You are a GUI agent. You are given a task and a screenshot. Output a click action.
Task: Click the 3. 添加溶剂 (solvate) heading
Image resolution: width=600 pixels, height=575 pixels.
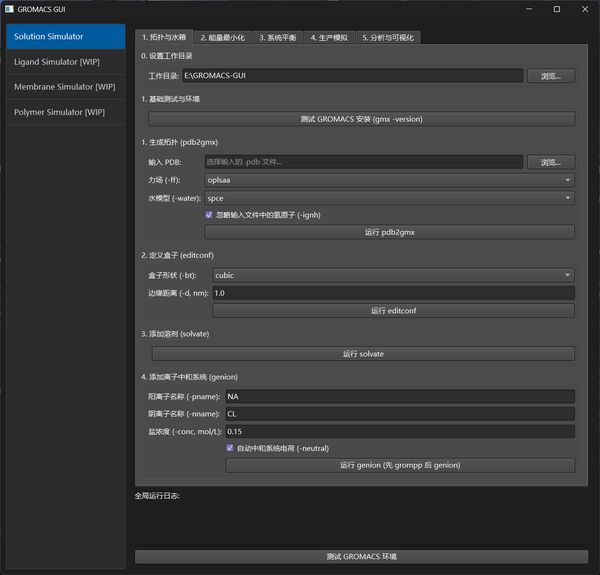[175, 334]
